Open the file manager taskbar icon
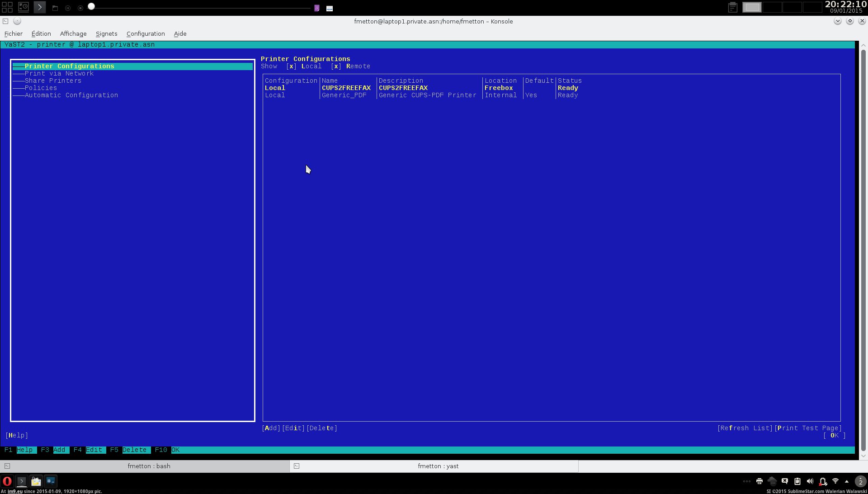This screenshot has width=868, height=494. pyautogui.click(x=36, y=481)
